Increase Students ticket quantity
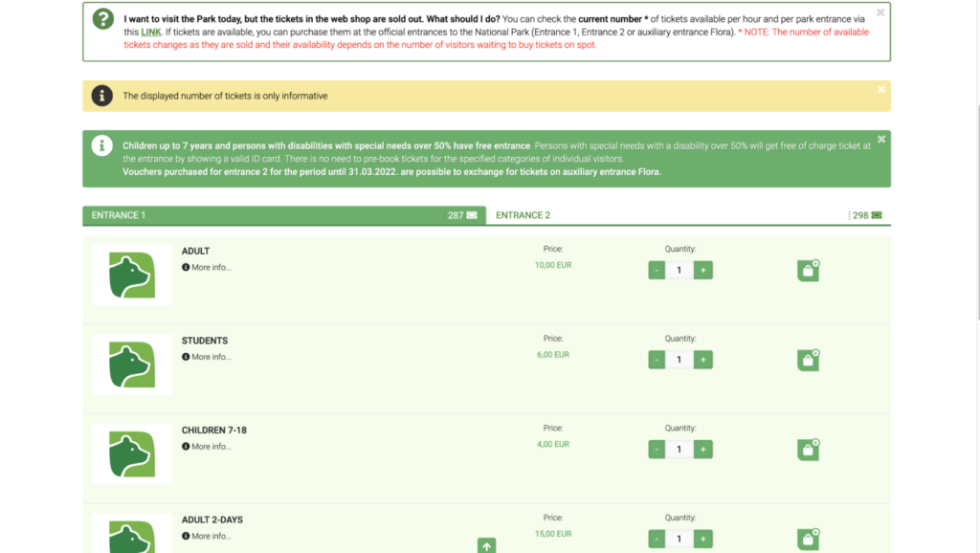980x553 pixels. pos(703,360)
